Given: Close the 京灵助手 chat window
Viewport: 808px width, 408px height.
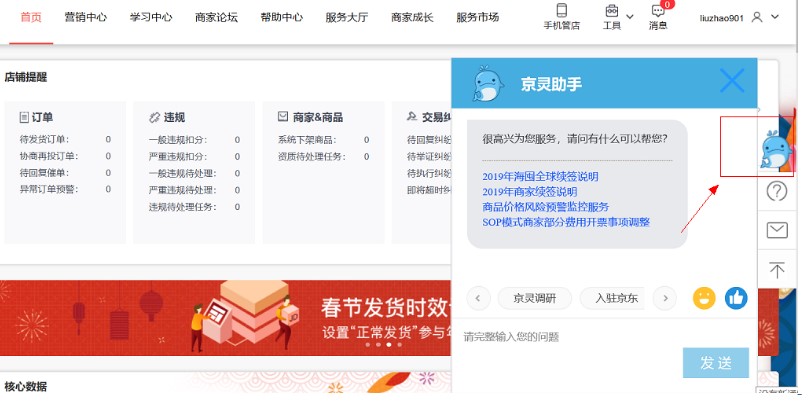Looking at the screenshot, I should [732, 81].
